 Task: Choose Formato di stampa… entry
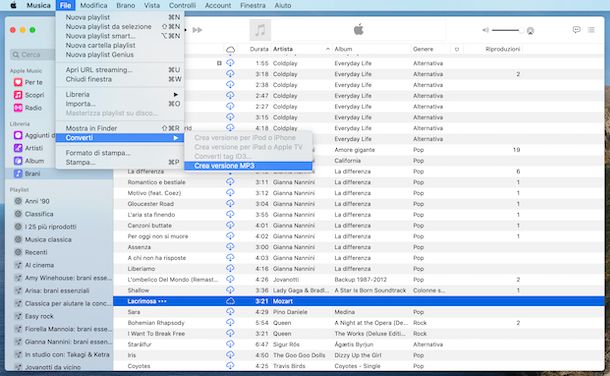point(120,153)
